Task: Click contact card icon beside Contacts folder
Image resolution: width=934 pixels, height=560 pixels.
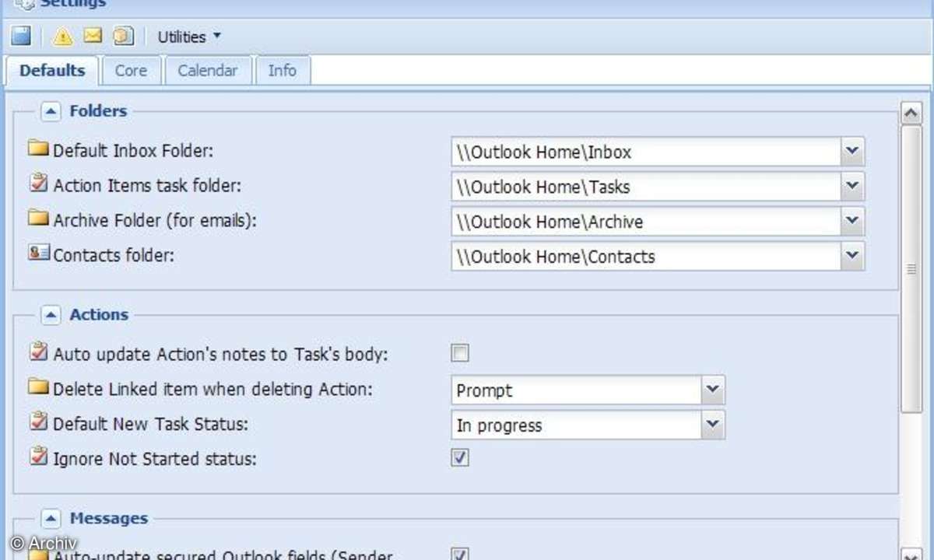Action: pos(39,252)
